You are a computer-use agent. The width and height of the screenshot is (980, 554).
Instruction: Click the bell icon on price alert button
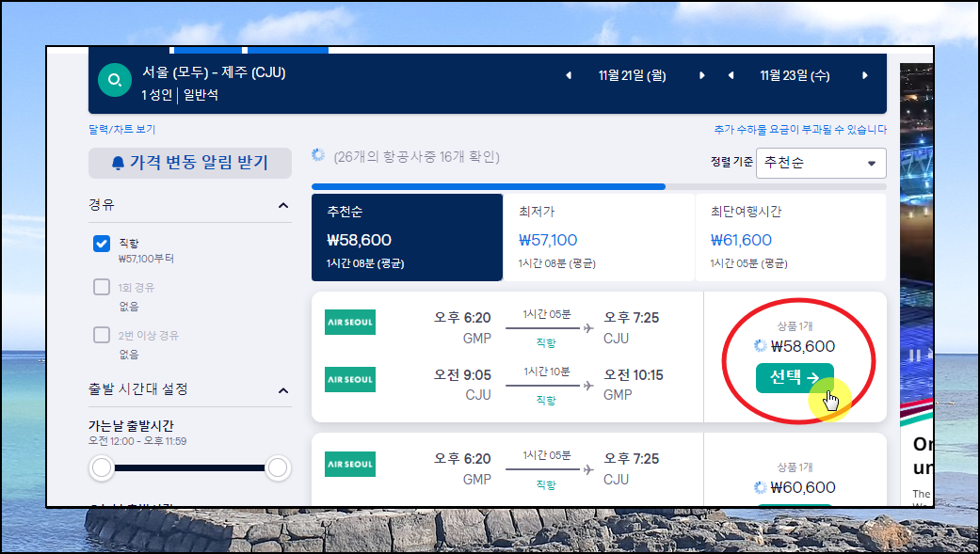(118, 163)
